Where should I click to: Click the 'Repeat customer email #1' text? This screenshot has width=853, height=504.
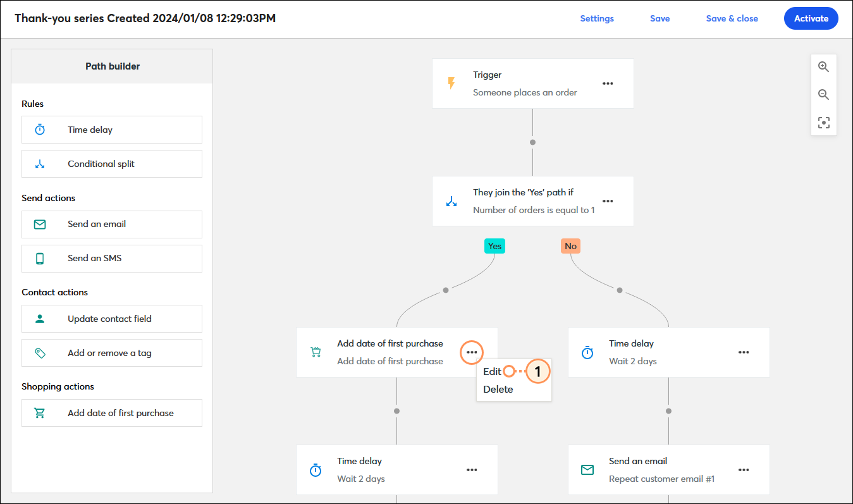(x=661, y=479)
